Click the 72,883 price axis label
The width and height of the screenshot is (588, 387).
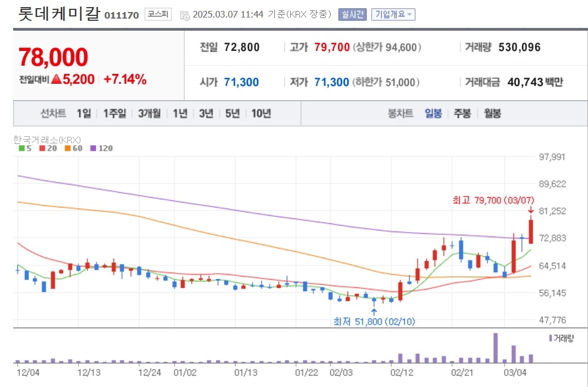tap(552, 238)
